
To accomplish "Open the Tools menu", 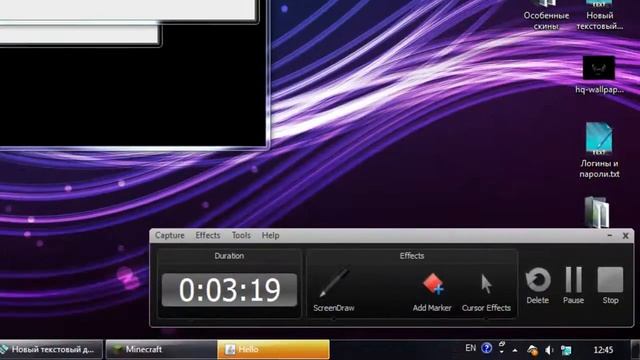I will (241, 236).
